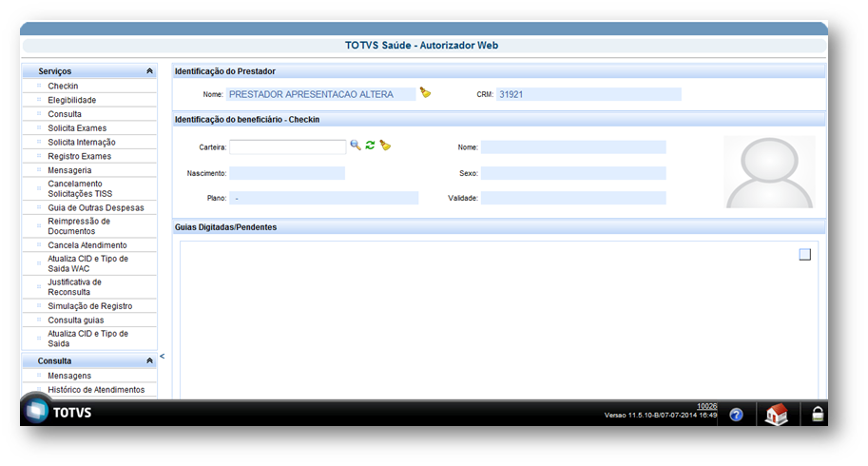
Task: Click the padlock icon in the bottom bar
Action: [x=817, y=414]
